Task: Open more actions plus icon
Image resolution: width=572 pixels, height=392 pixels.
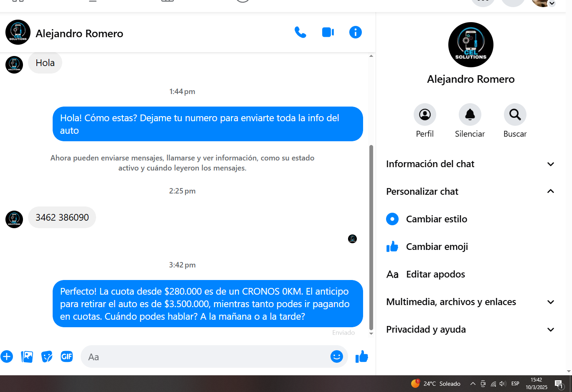Action: coord(7,356)
